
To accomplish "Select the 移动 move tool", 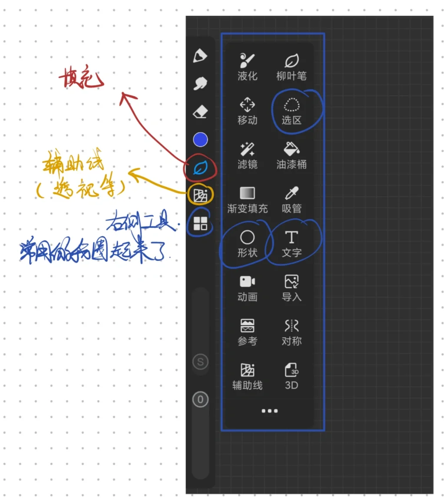I will [x=247, y=111].
